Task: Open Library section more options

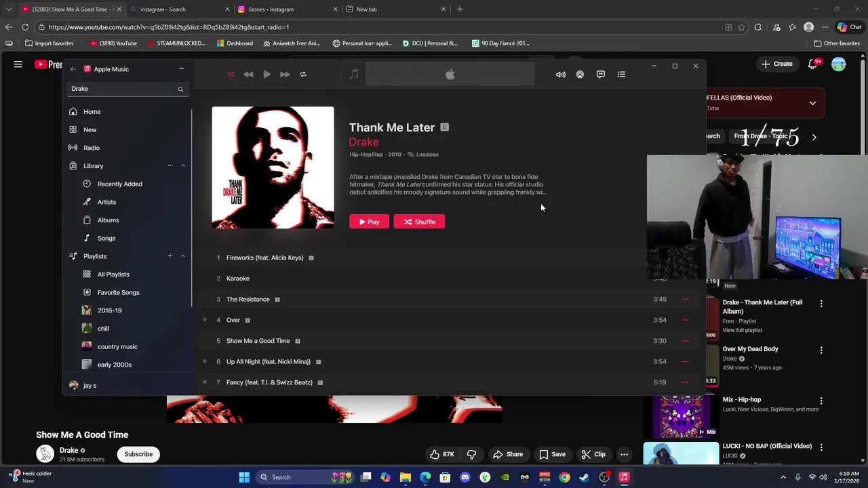Action: pyautogui.click(x=170, y=165)
